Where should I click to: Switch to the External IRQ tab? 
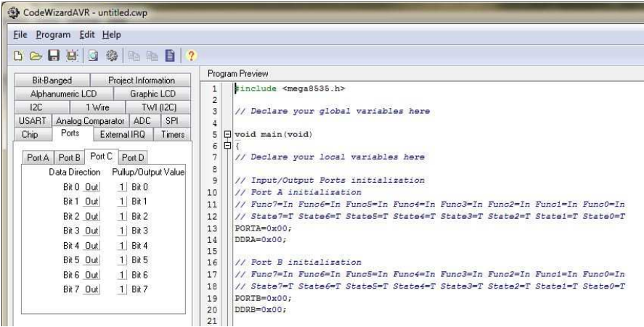(x=122, y=134)
